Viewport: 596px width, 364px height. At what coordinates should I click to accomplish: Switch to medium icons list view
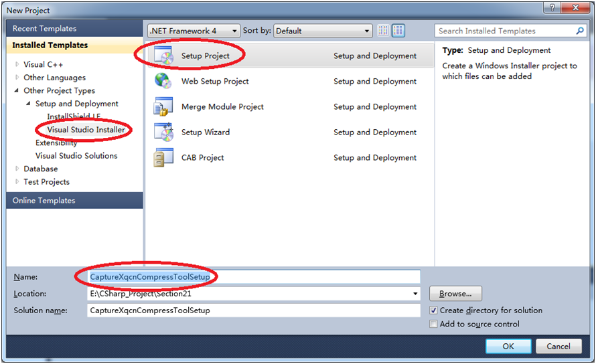[398, 30]
